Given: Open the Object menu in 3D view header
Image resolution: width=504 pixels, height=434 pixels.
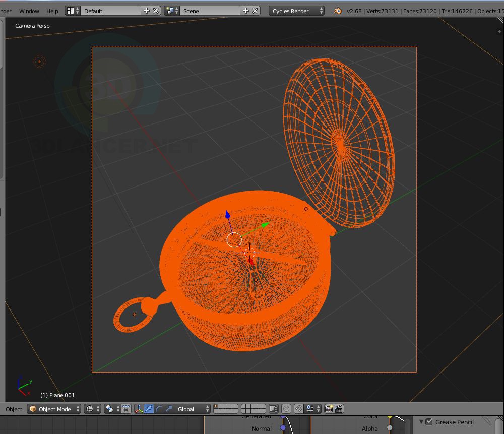Looking at the screenshot, I should [x=14, y=409].
